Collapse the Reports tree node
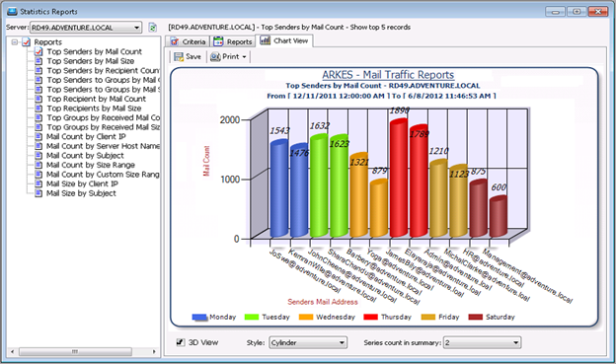 (x=15, y=42)
